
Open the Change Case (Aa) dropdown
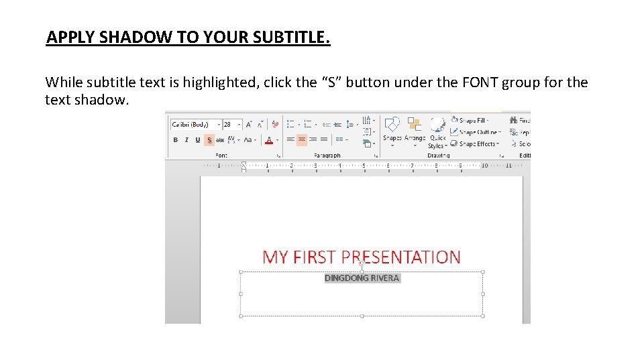click(x=250, y=140)
